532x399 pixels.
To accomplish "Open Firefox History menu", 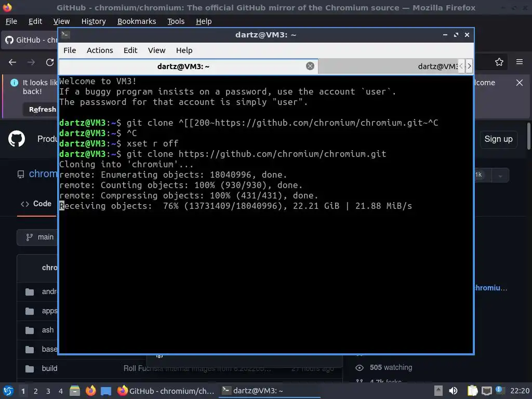I will (x=94, y=21).
